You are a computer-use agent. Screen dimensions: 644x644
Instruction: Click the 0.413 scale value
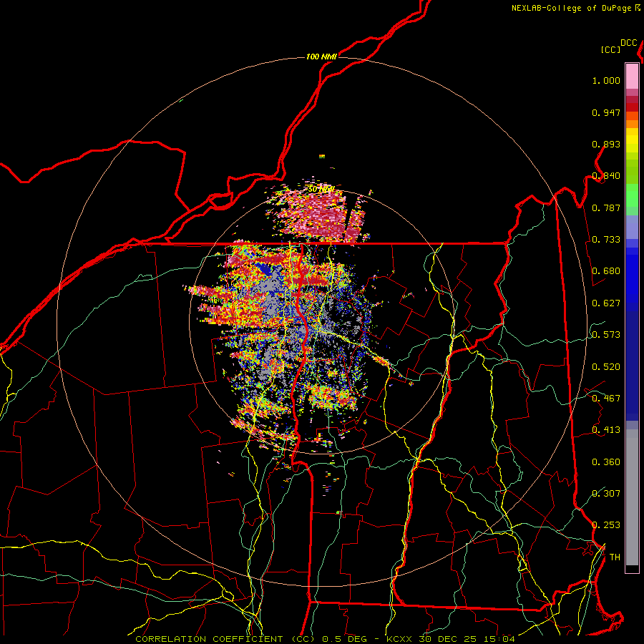point(606,430)
